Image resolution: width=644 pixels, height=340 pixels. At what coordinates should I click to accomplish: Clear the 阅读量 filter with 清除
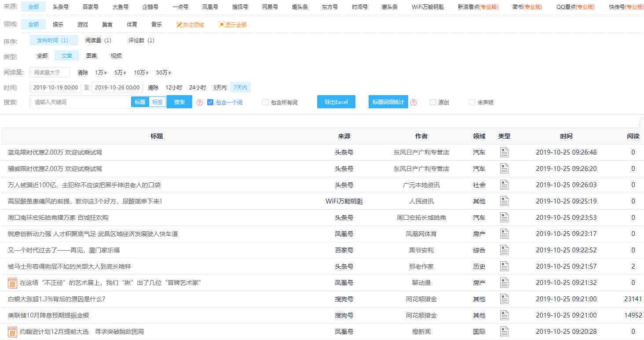click(x=83, y=73)
